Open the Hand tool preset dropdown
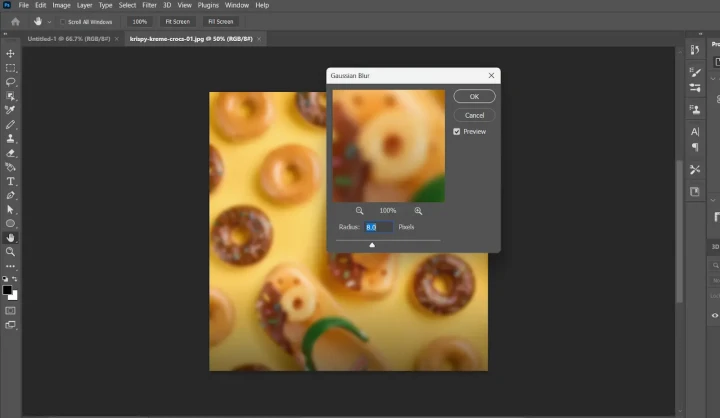720x418 pixels. [49, 22]
